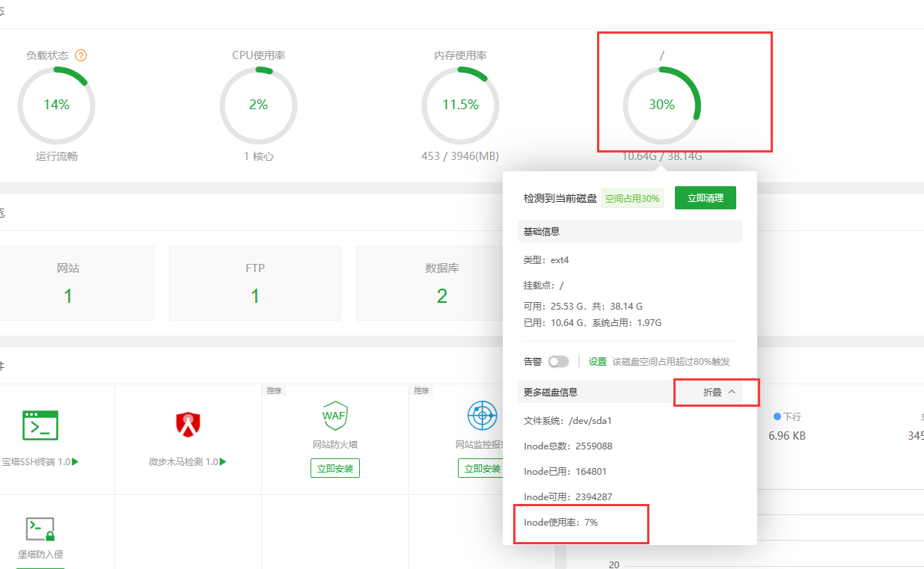Screen dimensions: 924x569
Task: Click the load status help question icon
Action: pos(81,55)
